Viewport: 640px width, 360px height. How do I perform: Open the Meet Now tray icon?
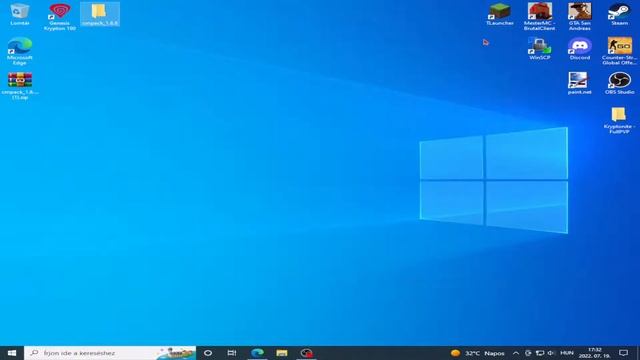[528, 353]
